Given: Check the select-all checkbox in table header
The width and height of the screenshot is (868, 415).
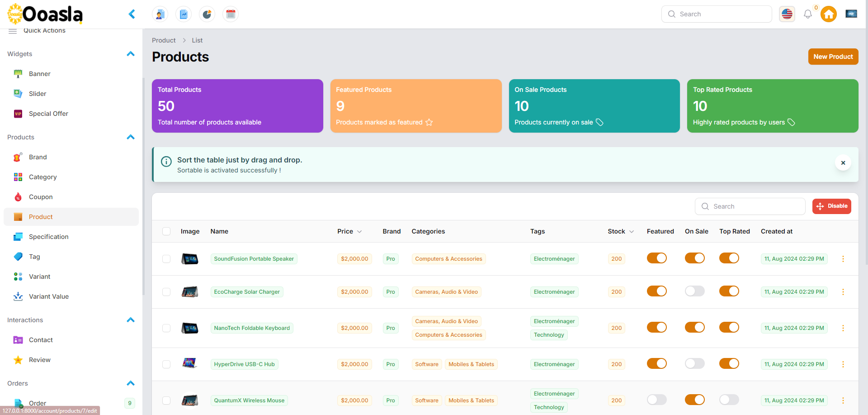Looking at the screenshot, I should pyautogui.click(x=166, y=231).
